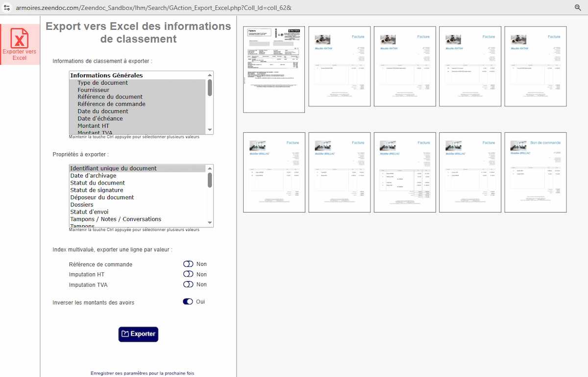Open the Bon de commande thumbnail
588x377 pixels.
(536, 172)
